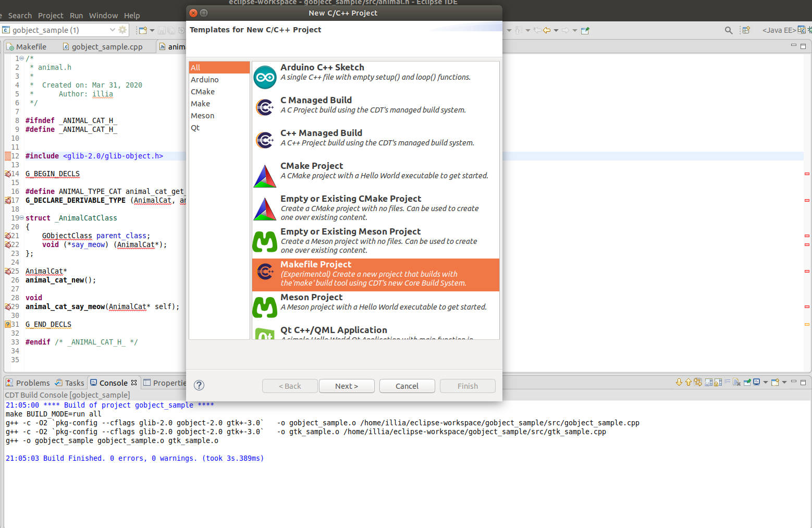This screenshot has height=528, width=812.
Task: Click the < Back button
Action: pyautogui.click(x=290, y=386)
